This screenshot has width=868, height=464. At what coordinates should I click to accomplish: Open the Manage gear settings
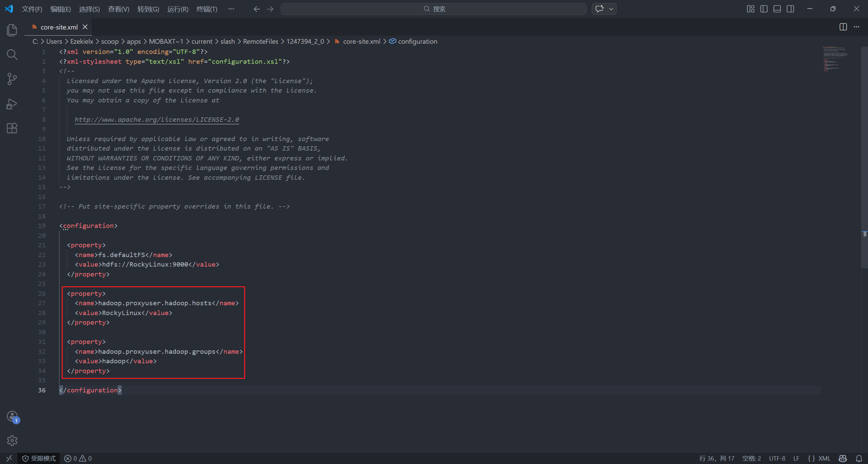coord(12,441)
